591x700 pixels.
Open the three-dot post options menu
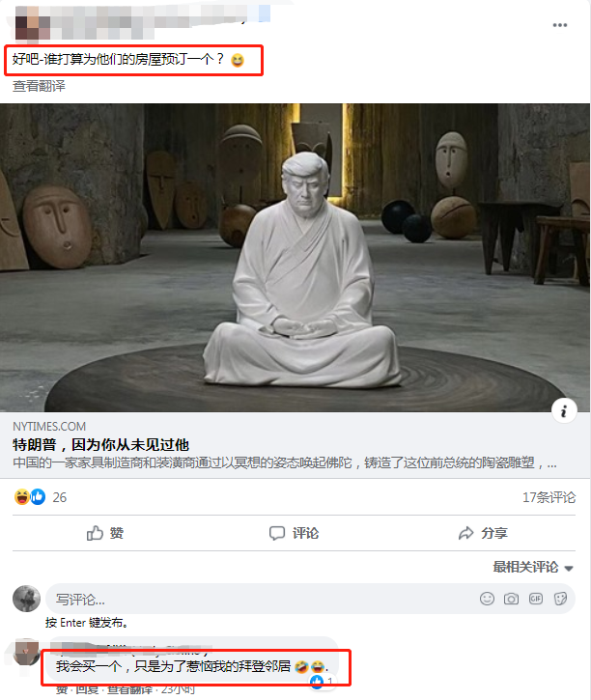tap(560, 25)
